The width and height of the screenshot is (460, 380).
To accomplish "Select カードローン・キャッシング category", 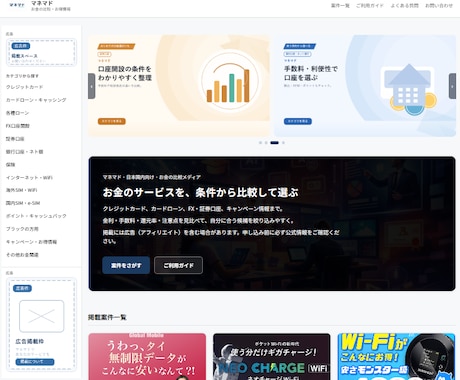I will coord(36,100).
